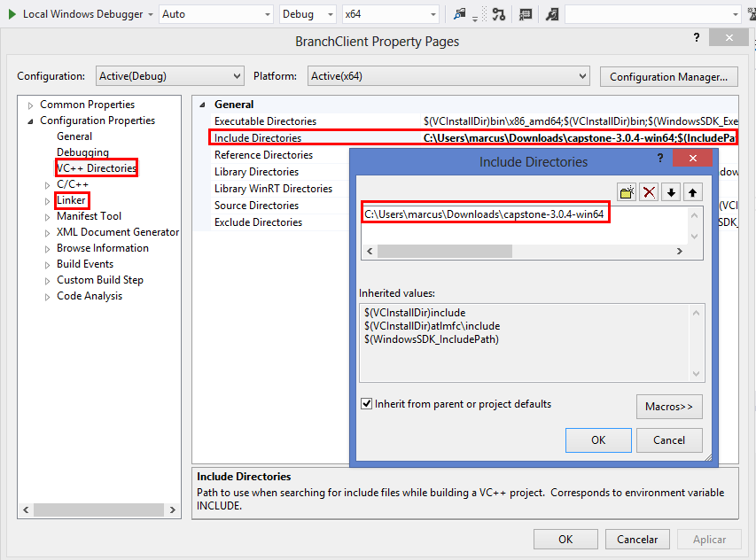Expand the Browse Information node
Screen dimensions: 756x560
coord(47,249)
